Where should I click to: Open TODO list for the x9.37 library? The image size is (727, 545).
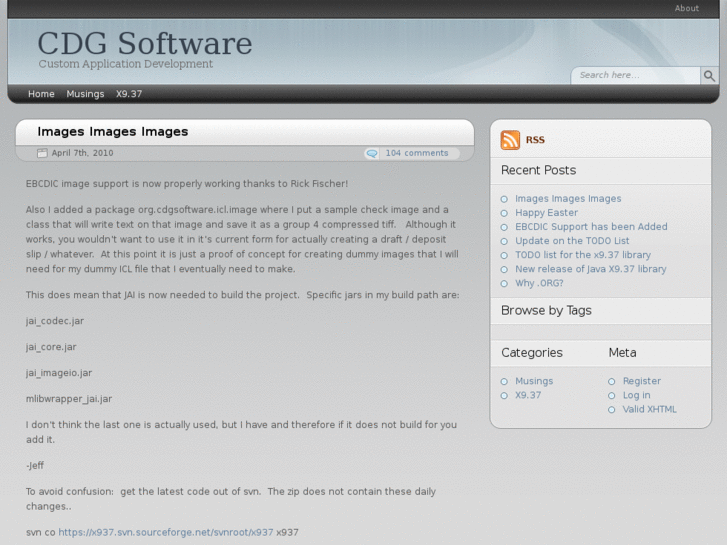point(583,255)
